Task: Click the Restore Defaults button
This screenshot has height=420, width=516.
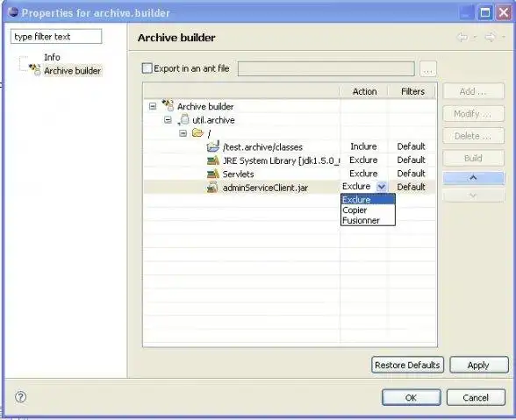Action: click(407, 365)
